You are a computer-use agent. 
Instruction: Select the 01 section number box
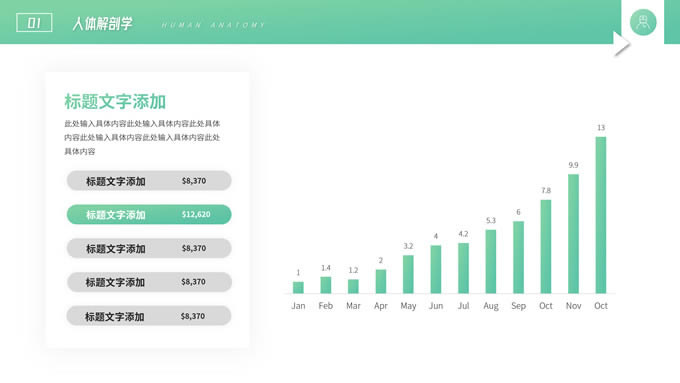pyautogui.click(x=34, y=23)
